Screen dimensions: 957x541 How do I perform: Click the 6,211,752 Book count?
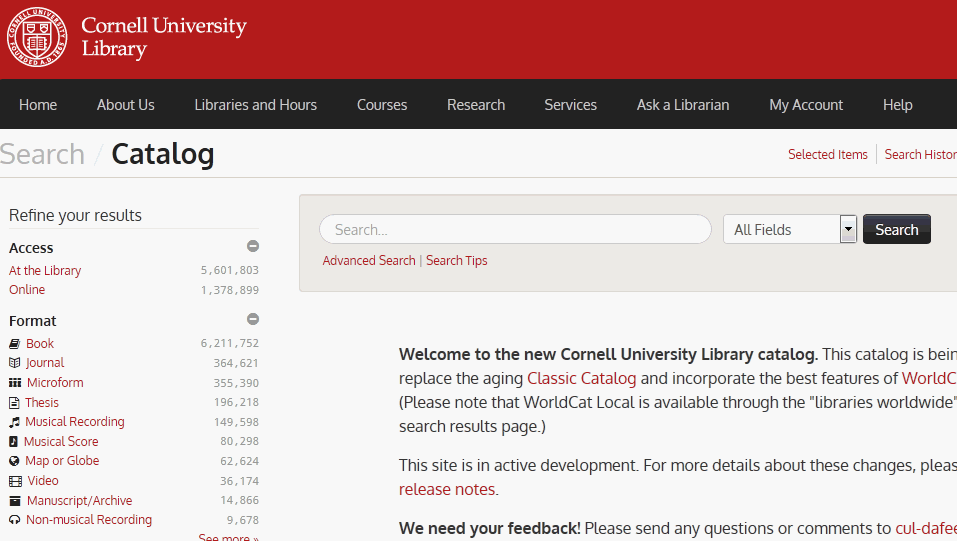tap(229, 344)
